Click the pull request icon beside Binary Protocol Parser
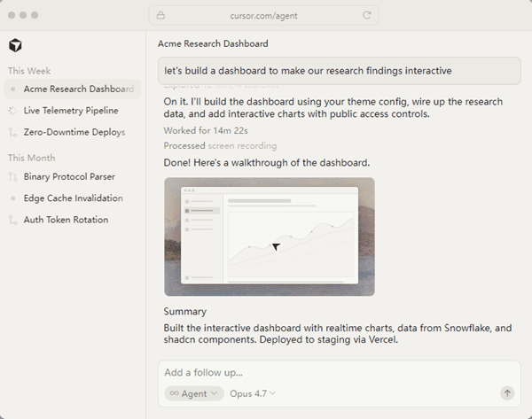 pos(12,176)
